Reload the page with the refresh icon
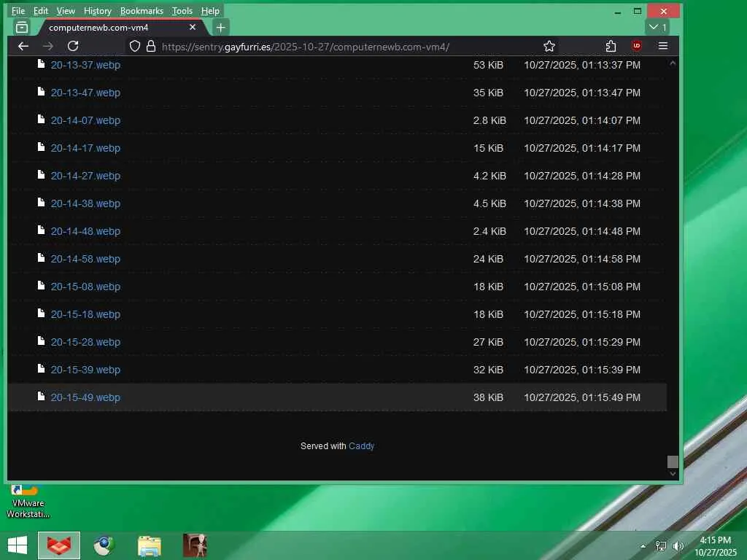The height and width of the screenshot is (560, 747). pos(73,46)
